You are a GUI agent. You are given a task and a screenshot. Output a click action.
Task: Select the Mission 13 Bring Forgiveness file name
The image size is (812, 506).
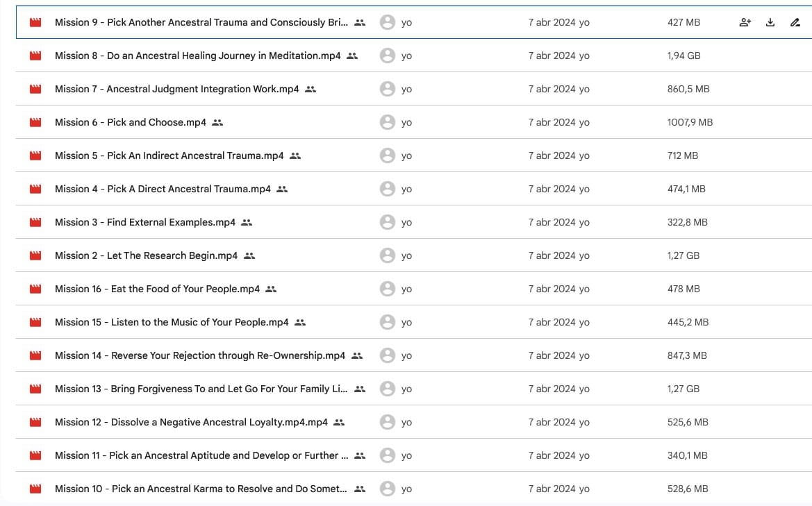201,389
